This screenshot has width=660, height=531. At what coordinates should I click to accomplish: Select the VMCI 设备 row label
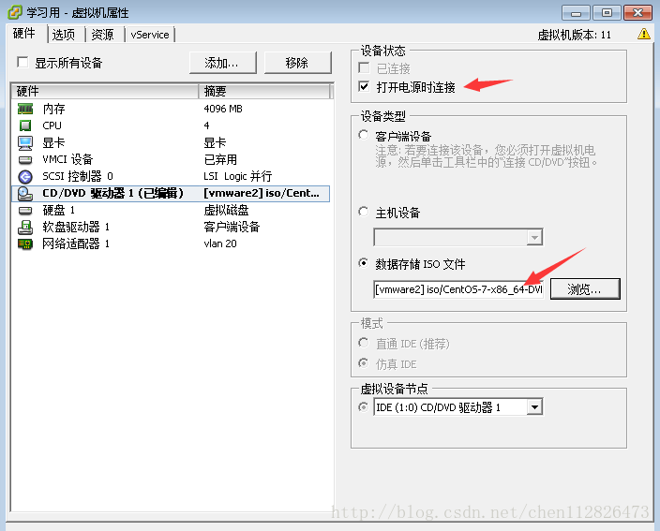point(67,159)
